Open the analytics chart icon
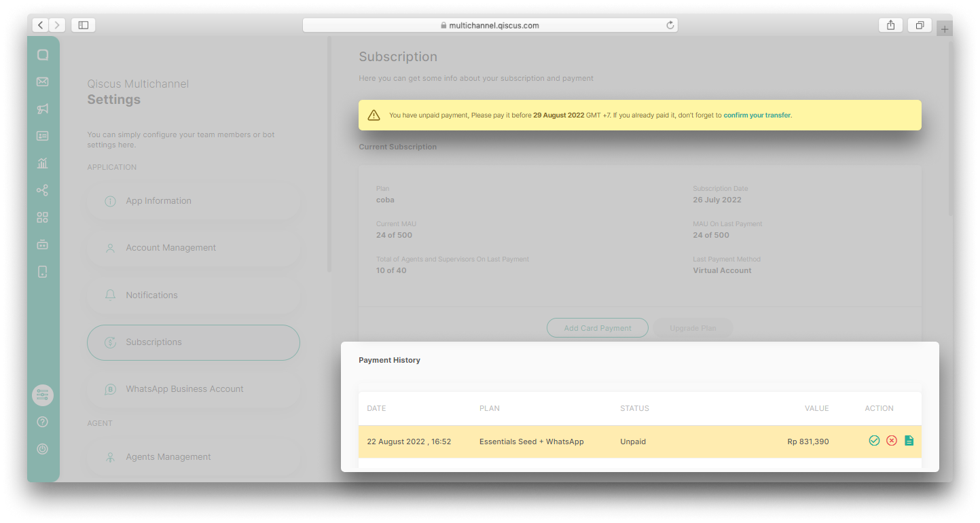This screenshot has height=523, width=980. 42,163
